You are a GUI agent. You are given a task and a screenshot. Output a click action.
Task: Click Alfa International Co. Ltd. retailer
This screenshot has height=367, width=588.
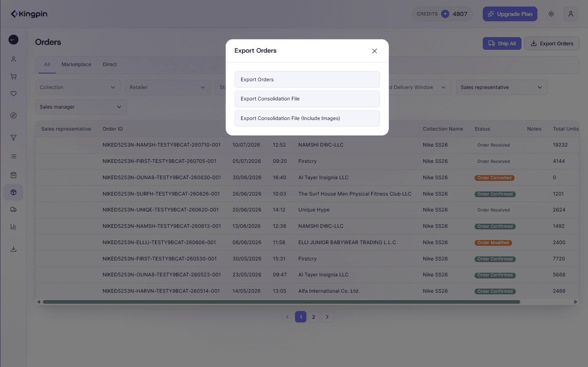[329, 291]
